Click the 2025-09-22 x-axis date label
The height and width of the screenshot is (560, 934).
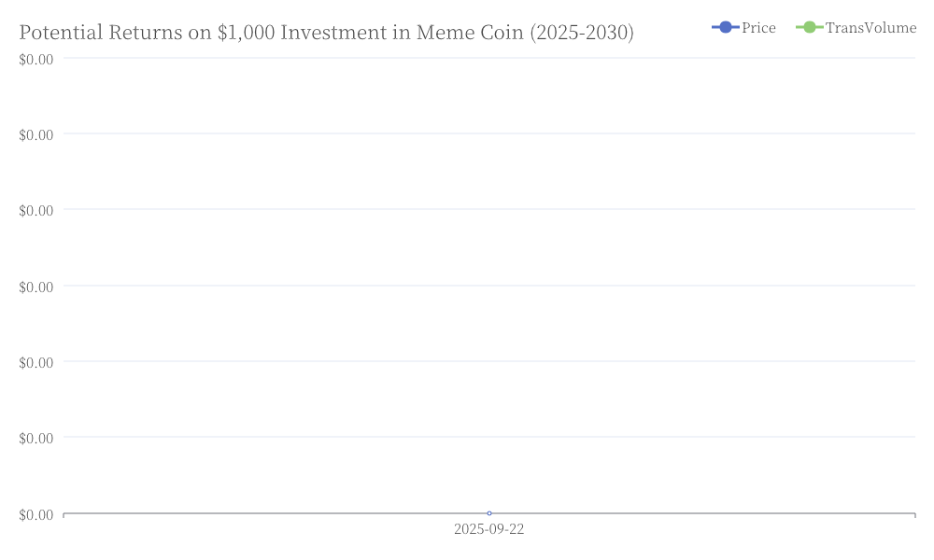pos(489,529)
